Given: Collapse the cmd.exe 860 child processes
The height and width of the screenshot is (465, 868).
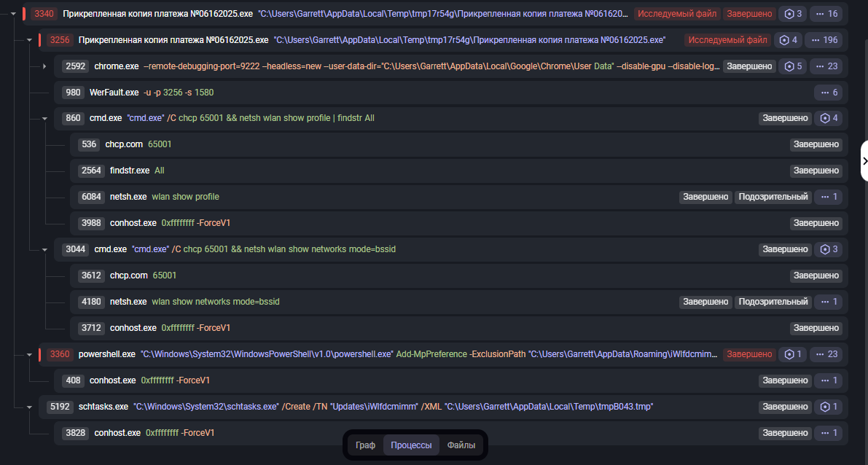Looking at the screenshot, I should [x=44, y=118].
